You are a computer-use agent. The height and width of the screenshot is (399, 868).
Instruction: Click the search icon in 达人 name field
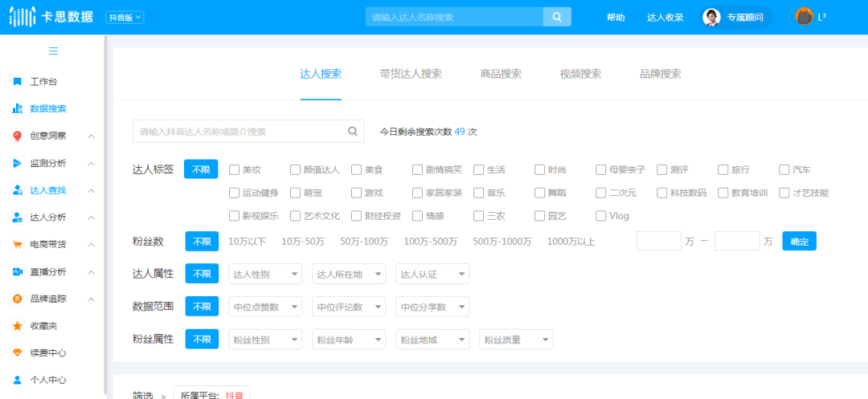[x=352, y=132]
